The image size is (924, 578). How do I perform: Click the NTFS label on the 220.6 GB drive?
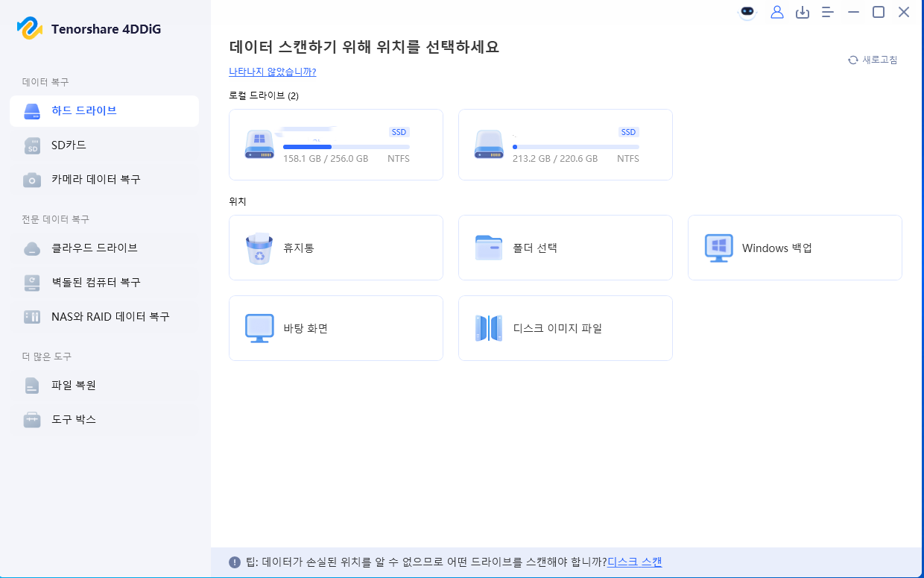pyautogui.click(x=628, y=159)
